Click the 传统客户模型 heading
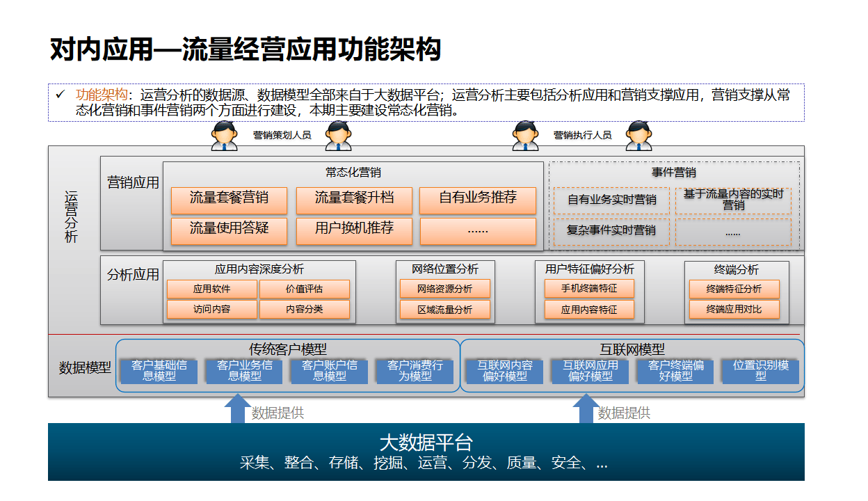This screenshot has width=868, height=501. (x=288, y=349)
